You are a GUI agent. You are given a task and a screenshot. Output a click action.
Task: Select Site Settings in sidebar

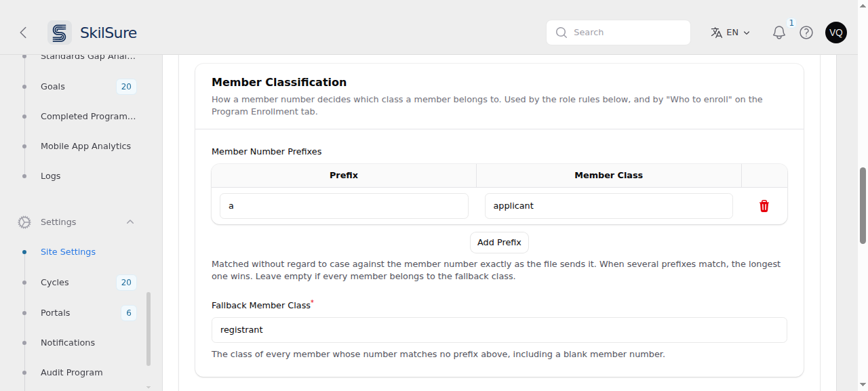click(68, 252)
